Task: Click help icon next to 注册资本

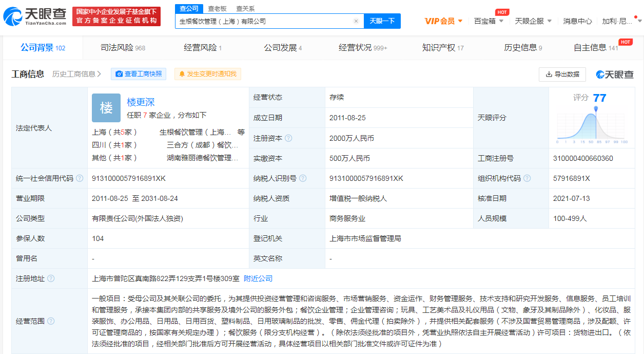Action: tap(288, 138)
